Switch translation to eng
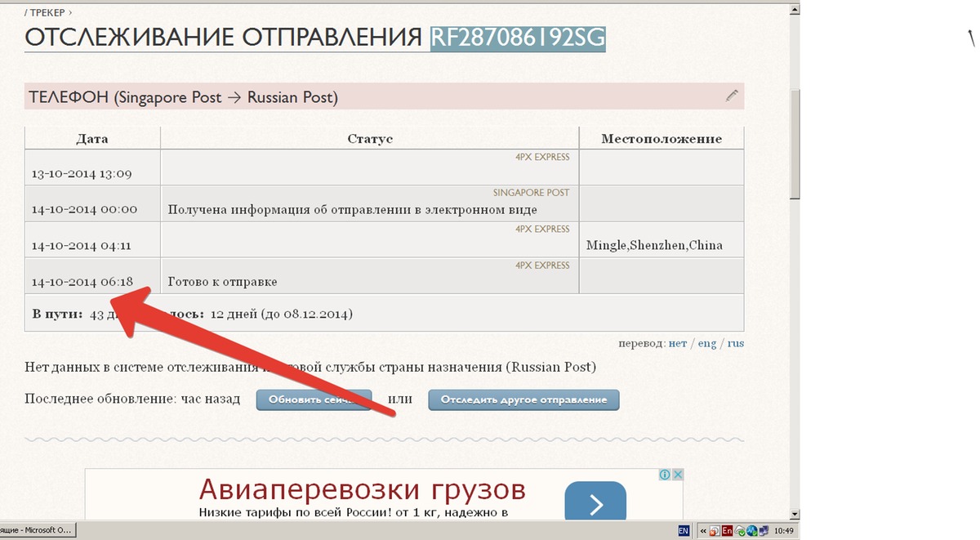The image size is (980, 540). tap(706, 344)
